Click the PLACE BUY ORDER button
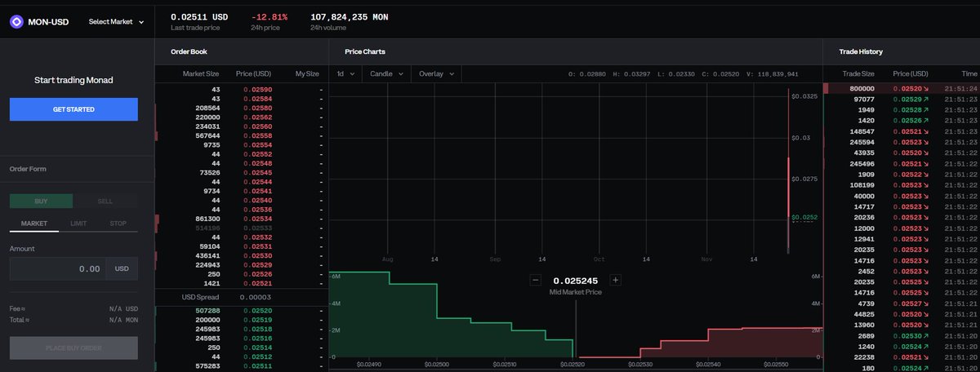Screen dimensions: 980x372 click(73, 348)
